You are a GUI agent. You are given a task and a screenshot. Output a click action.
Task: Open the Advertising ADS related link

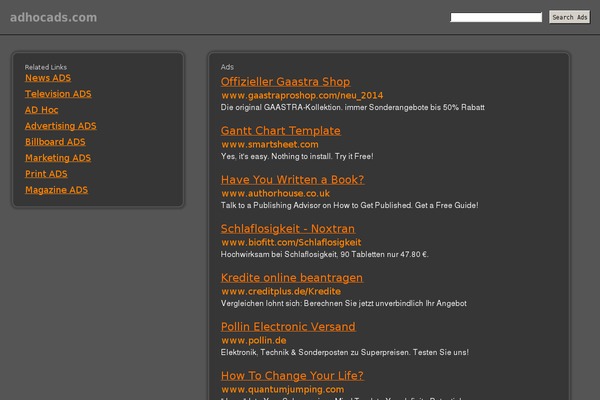click(60, 126)
